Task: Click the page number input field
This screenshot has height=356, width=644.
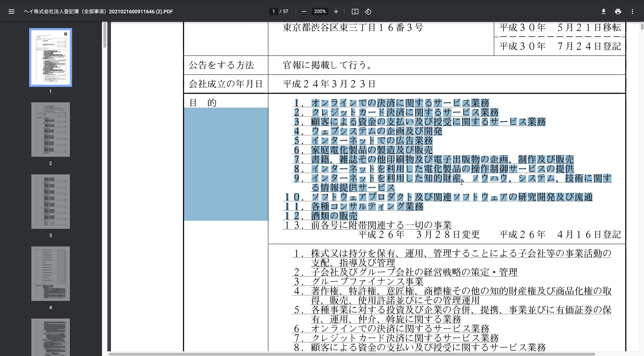Action: click(x=273, y=12)
